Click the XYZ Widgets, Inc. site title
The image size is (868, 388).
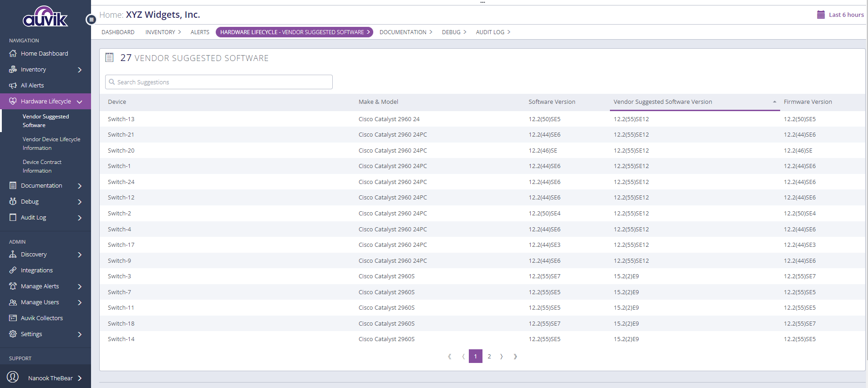click(163, 15)
